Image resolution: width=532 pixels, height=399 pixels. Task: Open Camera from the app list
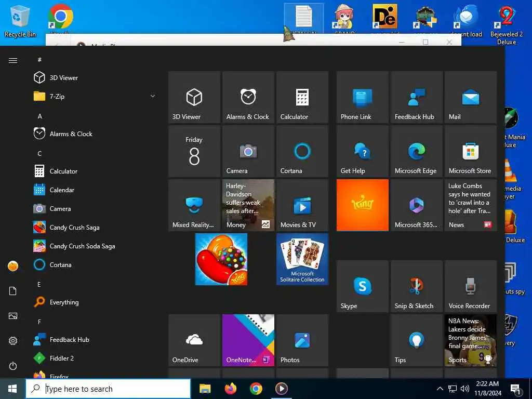point(95,209)
